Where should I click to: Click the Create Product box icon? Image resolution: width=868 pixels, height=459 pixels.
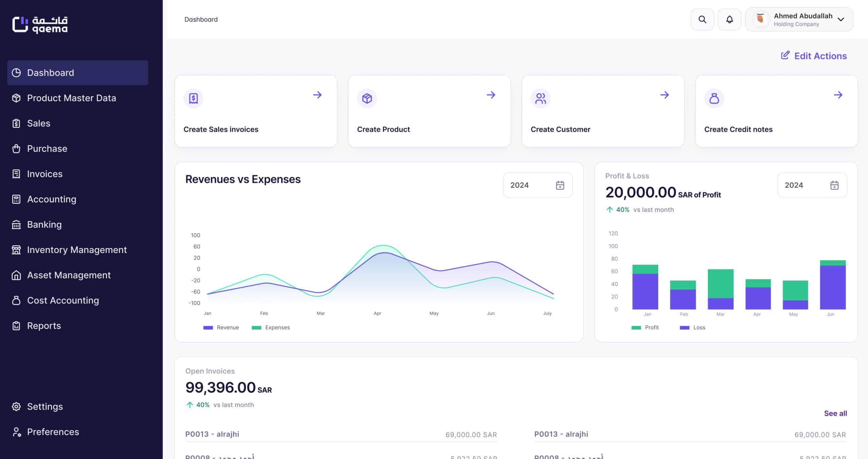pyautogui.click(x=367, y=98)
